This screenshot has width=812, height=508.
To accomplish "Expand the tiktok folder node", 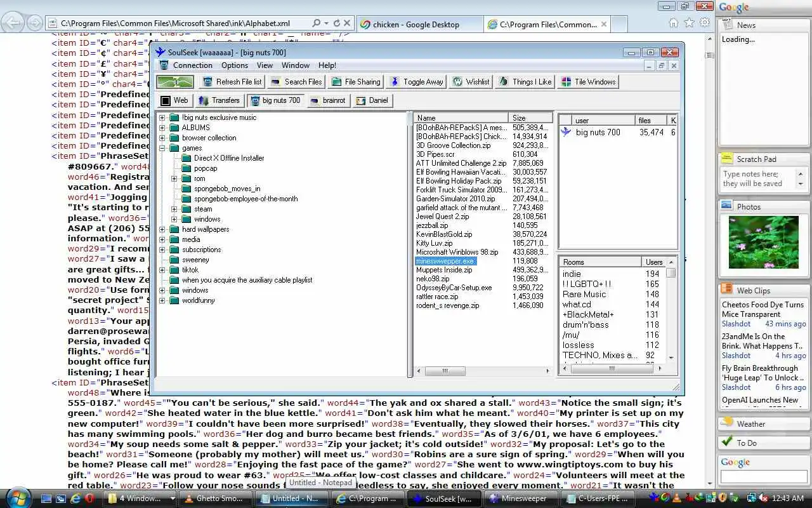I will [162, 270].
